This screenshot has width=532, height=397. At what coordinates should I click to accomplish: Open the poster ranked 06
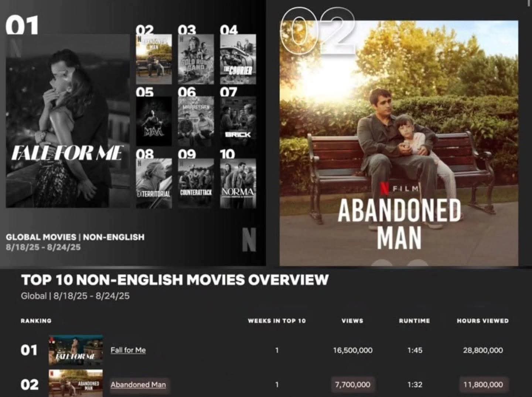(x=196, y=122)
